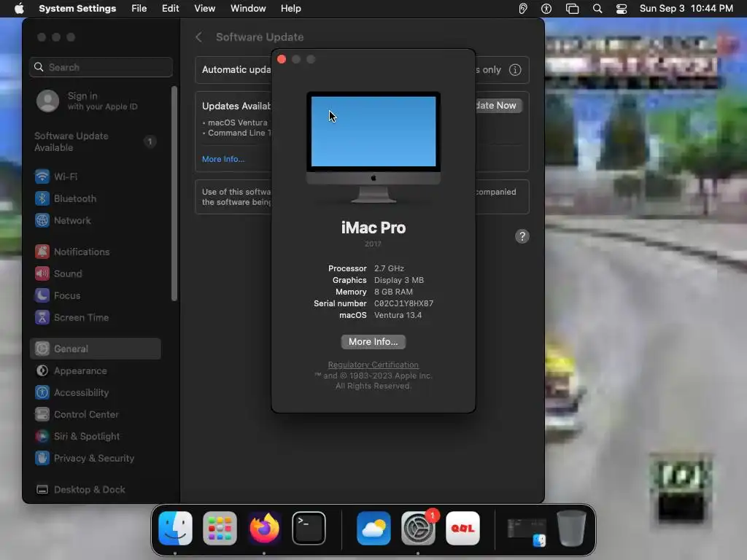Click the Accessibility shortcut menu bar icon
This screenshot has height=560, width=747.
click(x=546, y=9)
